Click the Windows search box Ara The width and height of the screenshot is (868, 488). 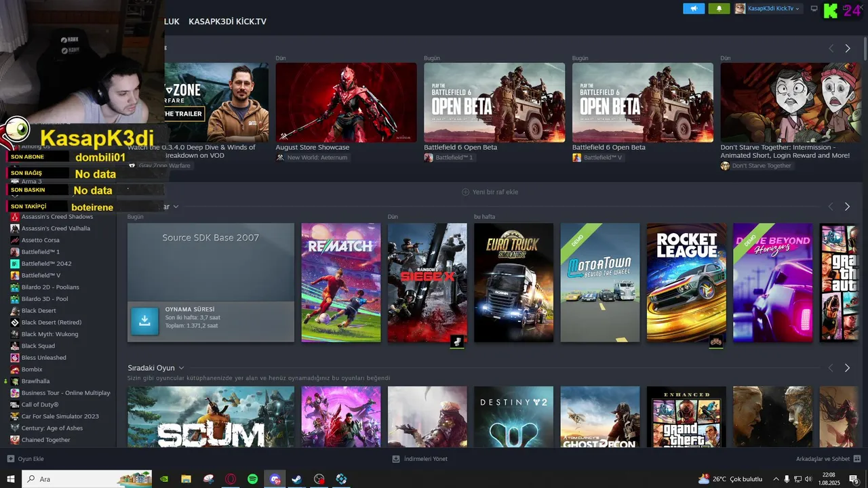point(88,479)
